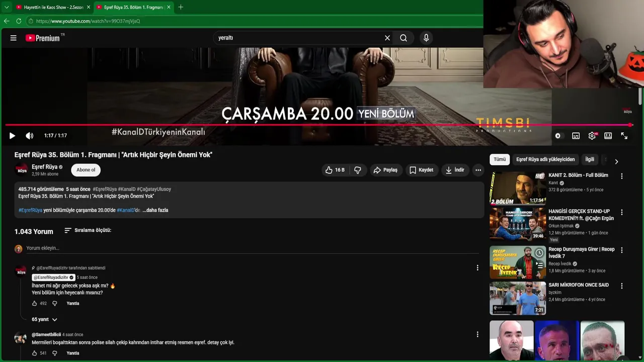Open SARI MİKROFON ONCE SAID title
This screenshot has height=362, width=644.
[579, 285]
